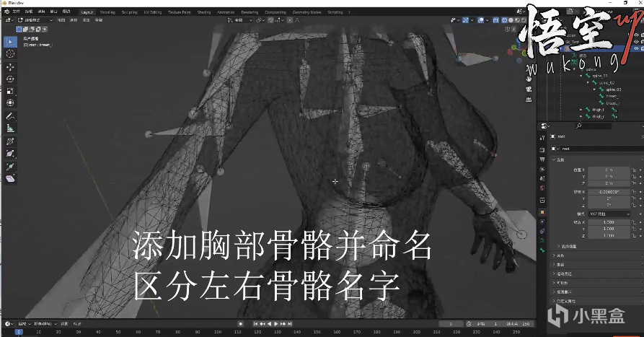This screenshot has height=337, width=644.
Task: Toggle camera view gizmo icon
Action: pyautogui.click(x=529, y=89)
